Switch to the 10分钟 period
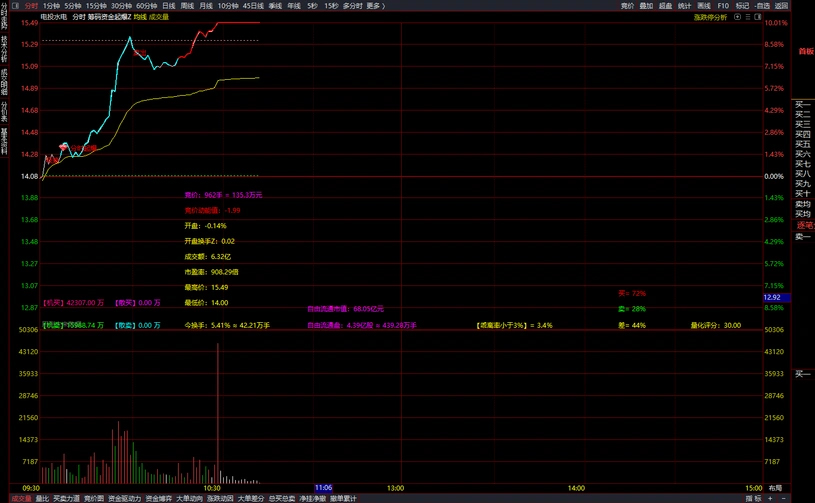 tap(228, 6)
